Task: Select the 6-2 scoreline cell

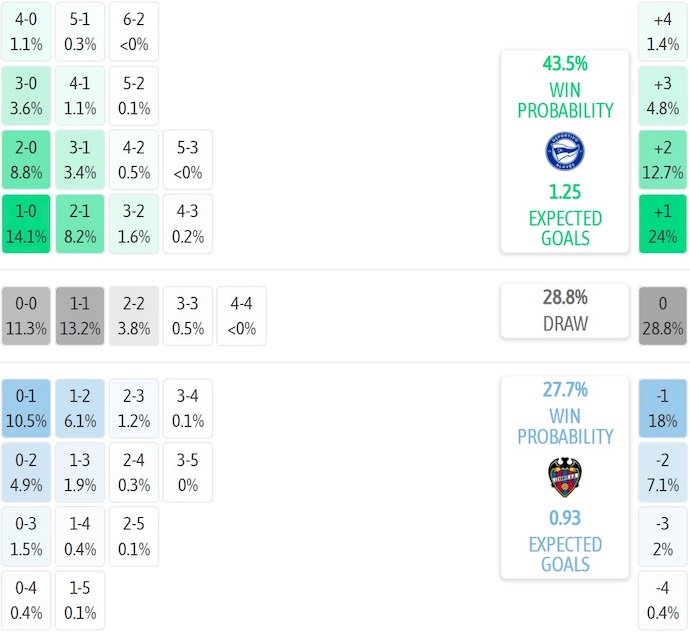Action: click(x=134, y=32)
